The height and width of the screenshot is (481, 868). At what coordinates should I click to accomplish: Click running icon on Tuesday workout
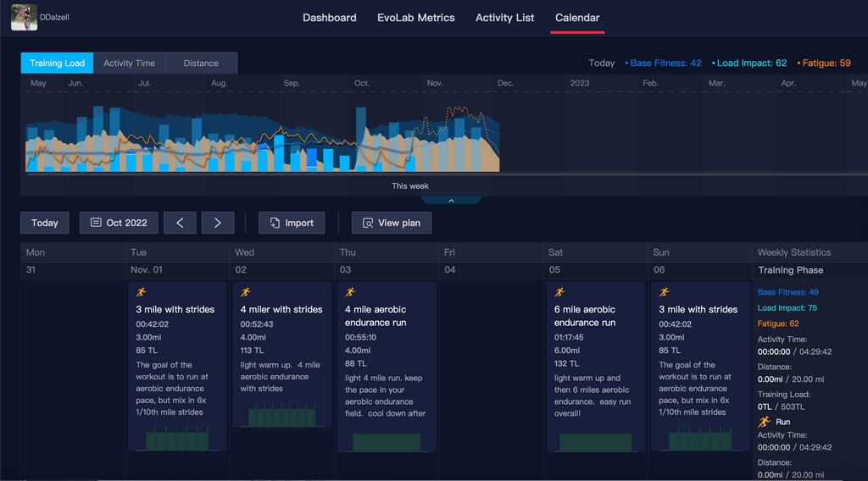(x=142, y=292)
